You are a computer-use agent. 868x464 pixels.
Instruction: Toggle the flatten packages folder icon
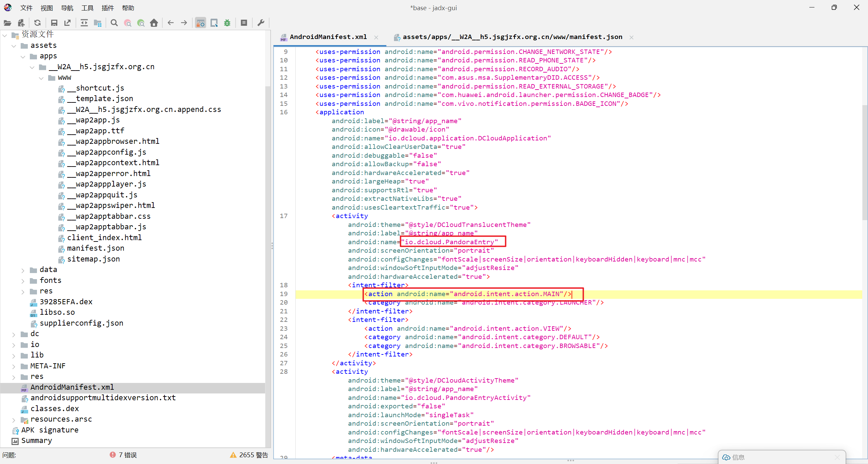(98, 23)
